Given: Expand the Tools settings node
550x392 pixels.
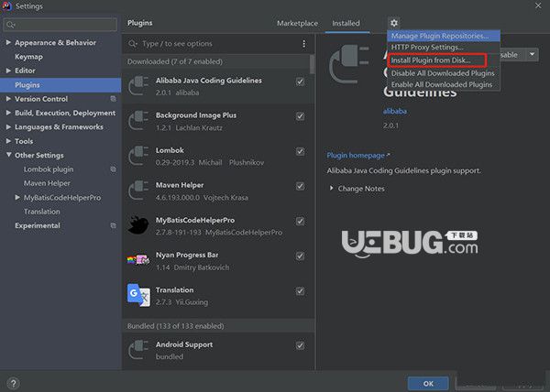Looking at the screenshot, I should 8,141.
